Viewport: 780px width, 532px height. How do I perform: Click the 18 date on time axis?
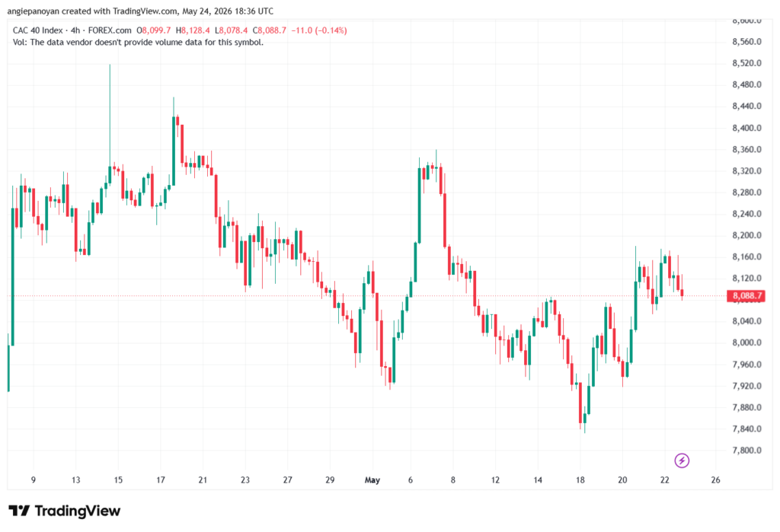[x=580, y=479]
